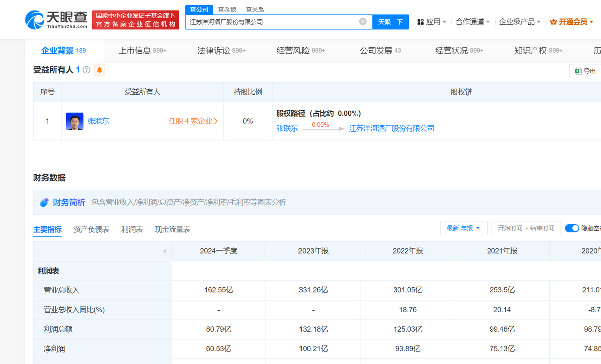
Task: Click the crown icon for 开通会员
Action: click(553, 22)
